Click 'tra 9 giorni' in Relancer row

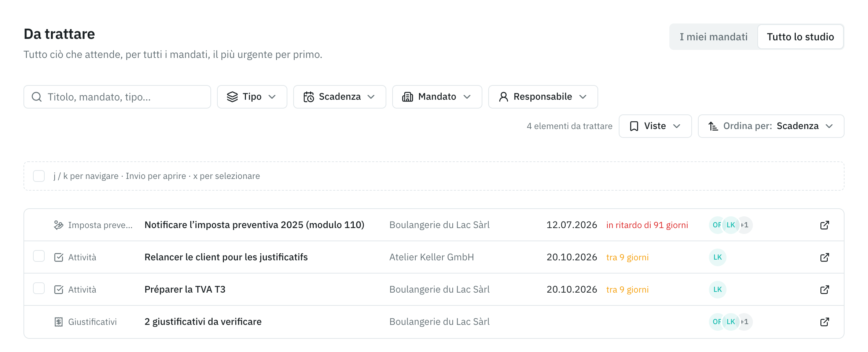pyautogui.click(x=627, y=257)
